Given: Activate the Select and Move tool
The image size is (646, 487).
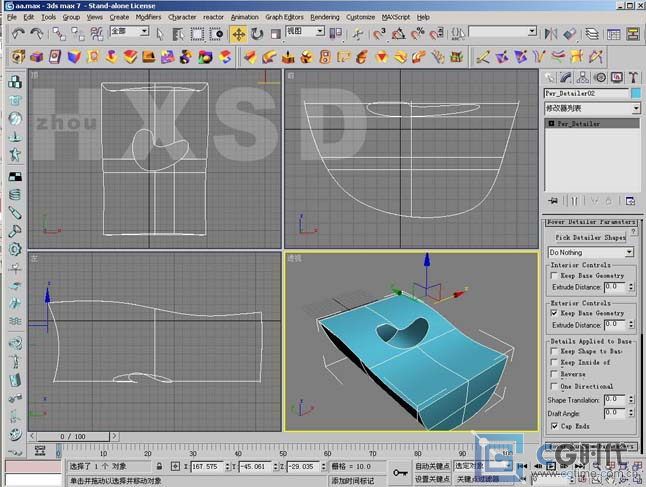Looking at the screenshot, I should [x=239, y=34].
